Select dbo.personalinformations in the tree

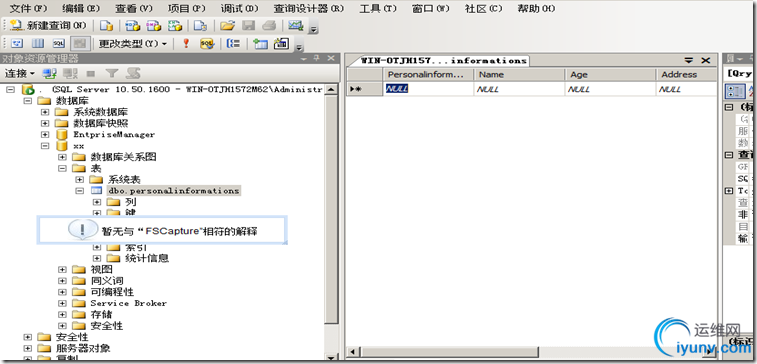tap(173, 191)
